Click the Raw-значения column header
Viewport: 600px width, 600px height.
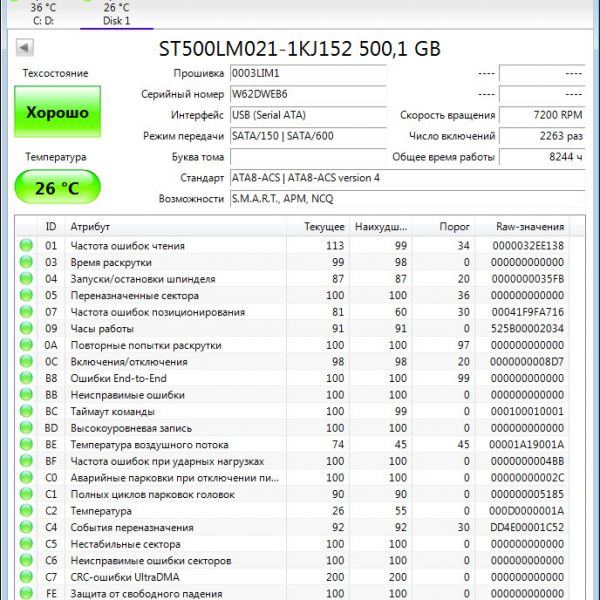(522, 227)
